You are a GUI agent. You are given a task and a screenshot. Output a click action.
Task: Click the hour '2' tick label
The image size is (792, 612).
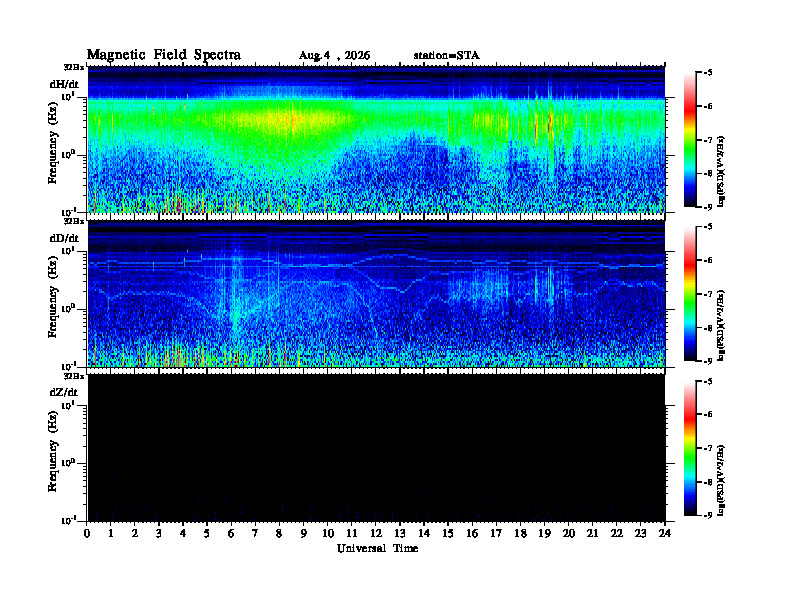point(135,533)
